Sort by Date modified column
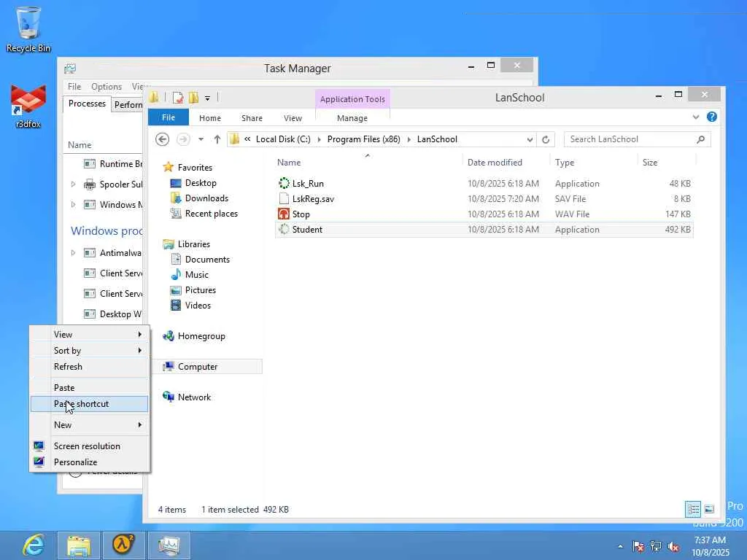This screenshot has height=560, width=747. pyautogui.click(x=506, y=163)
